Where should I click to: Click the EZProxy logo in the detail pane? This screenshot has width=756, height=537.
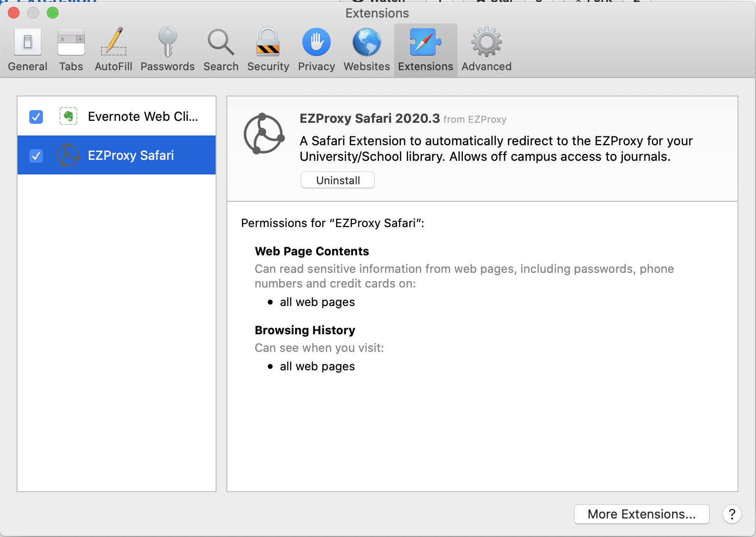click(264, 134)
